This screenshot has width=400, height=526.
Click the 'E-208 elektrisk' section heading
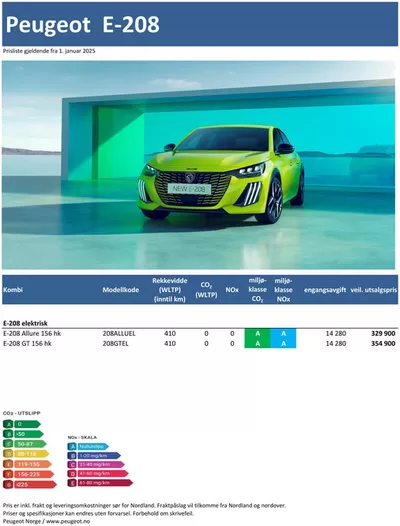[x=25, y=323]
